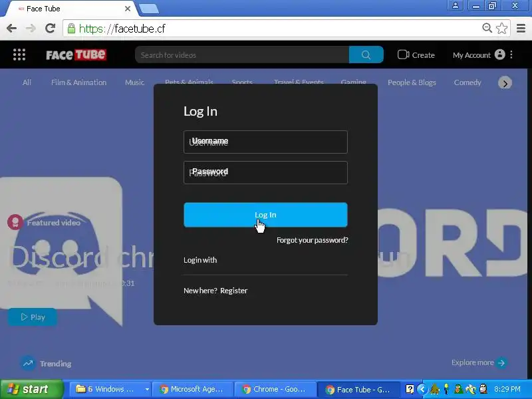Select the People & Blogs category
The height and width of the screenshot is (399, 532).
pos(412,82)
